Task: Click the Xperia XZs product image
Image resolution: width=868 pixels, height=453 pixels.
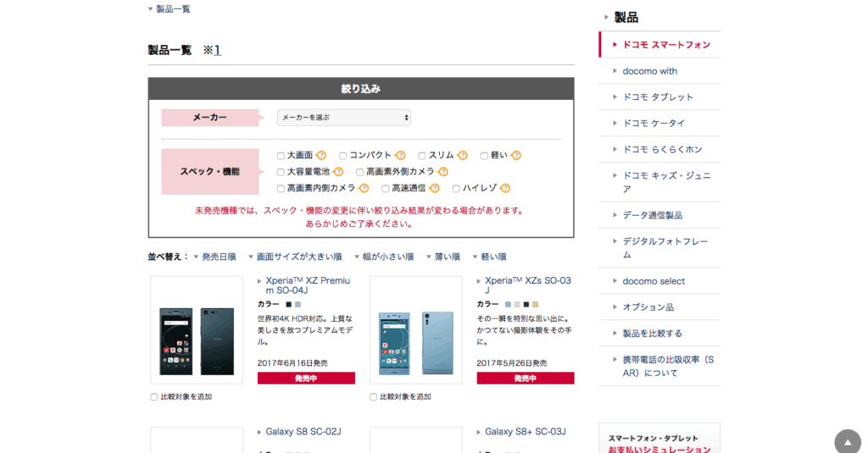Action: (415, 330)
